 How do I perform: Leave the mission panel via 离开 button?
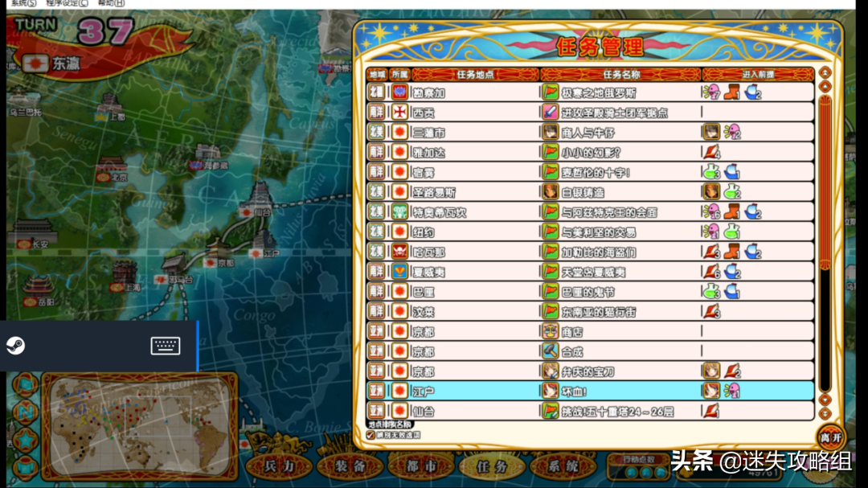(831, 437)
